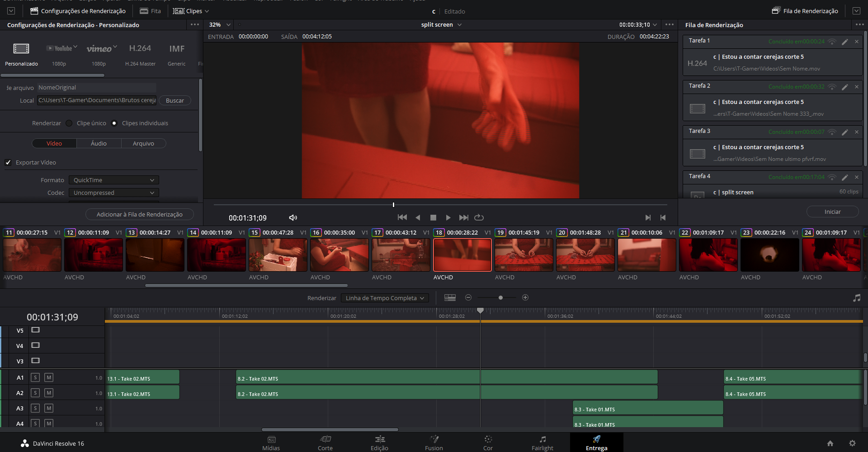Mute audio track A3
Image resolution: width=868 pixels, height=452 pixels.
(x=49, y=408)
